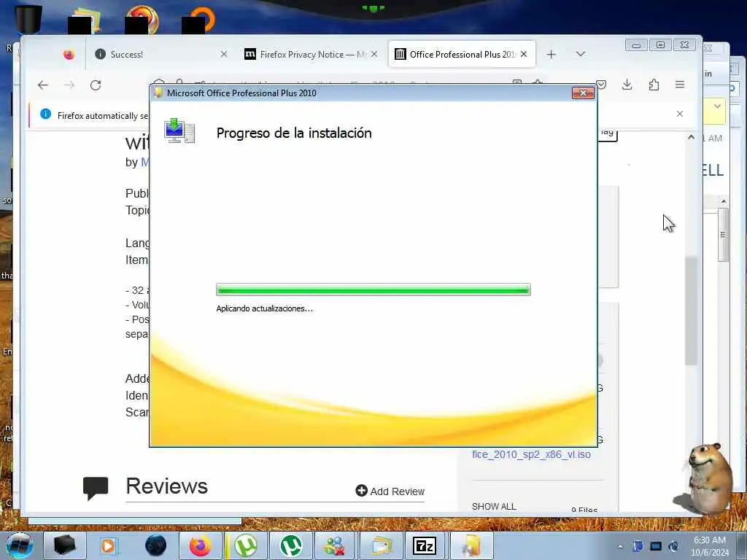Open the Windows Start menu orb

click(x=19, y=546)
